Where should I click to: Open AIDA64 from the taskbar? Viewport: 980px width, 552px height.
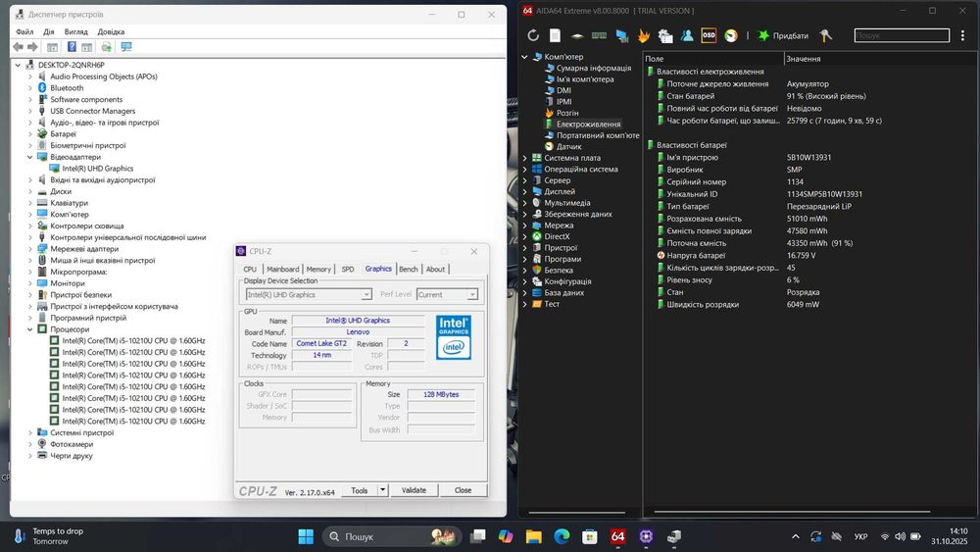tap(617, 536)
